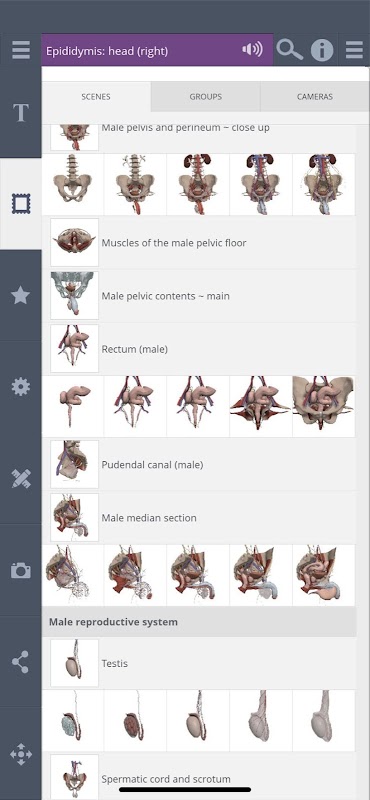Switch to the Cameras tab

tap(315, 96)
